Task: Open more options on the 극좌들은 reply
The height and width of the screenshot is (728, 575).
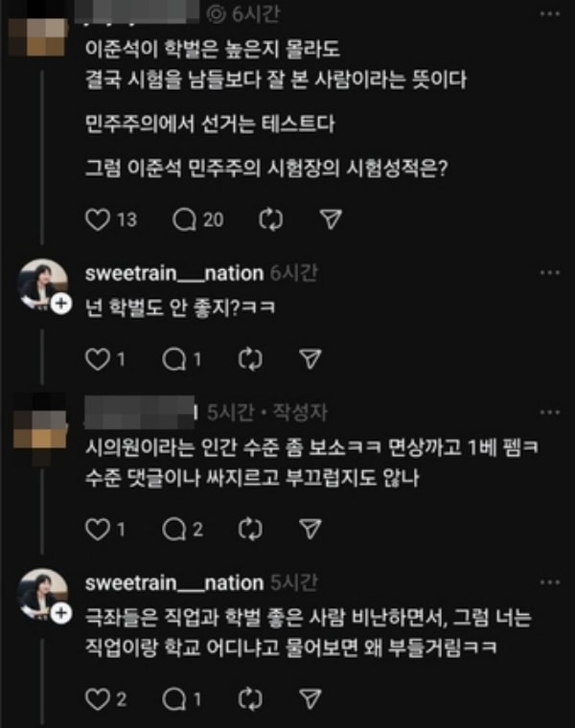Action: [550, 582]
